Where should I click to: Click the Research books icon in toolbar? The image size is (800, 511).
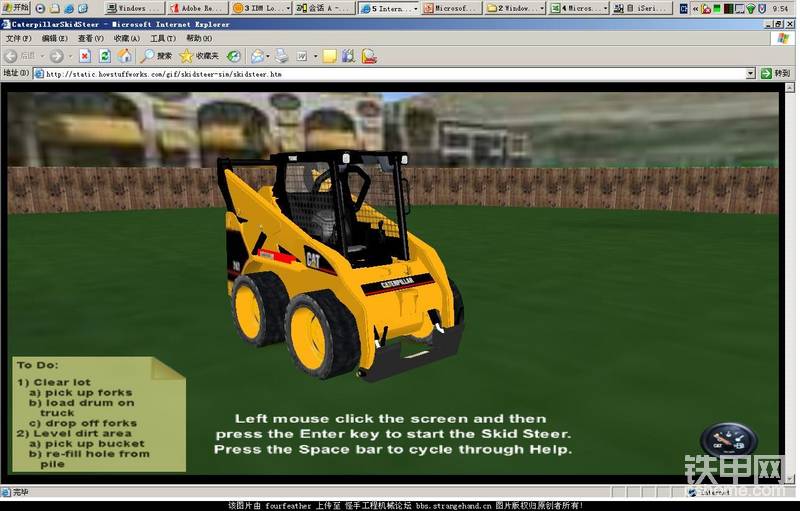(x=348, y=56)
